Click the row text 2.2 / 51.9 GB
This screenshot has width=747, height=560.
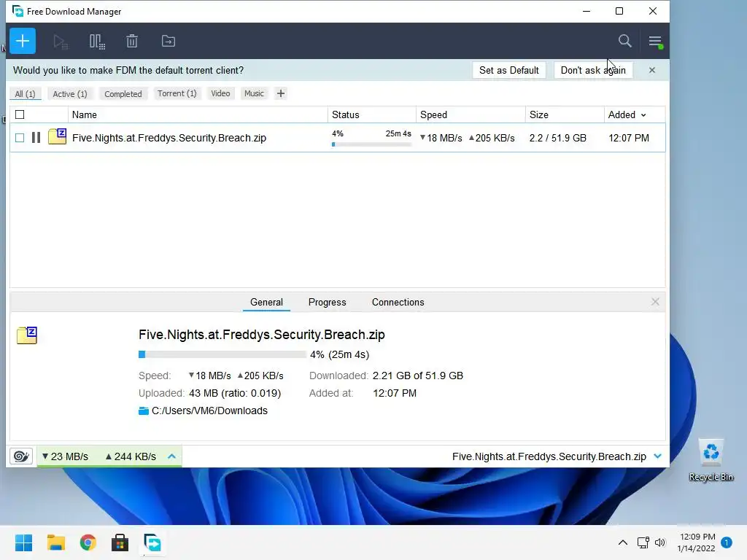[x=557, y=138]
